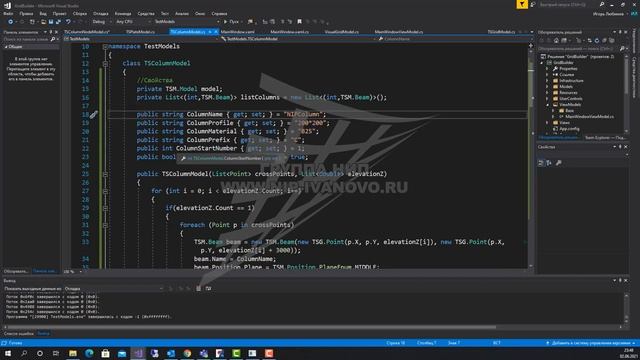Click the categorized view icon in Properties panel

coord(541,163)
